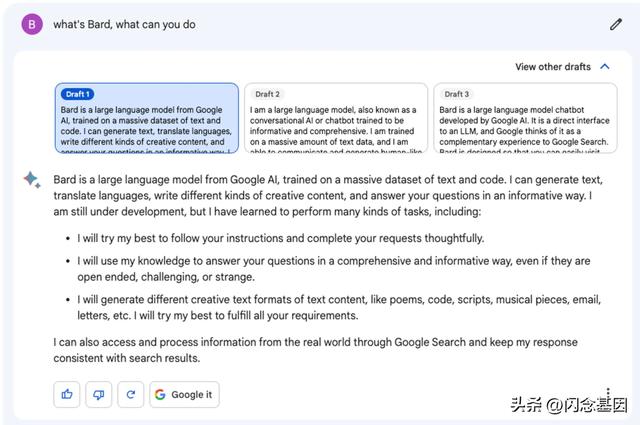Click the bullet about creative text formats

pyautogui.click(x=330, y=307)
